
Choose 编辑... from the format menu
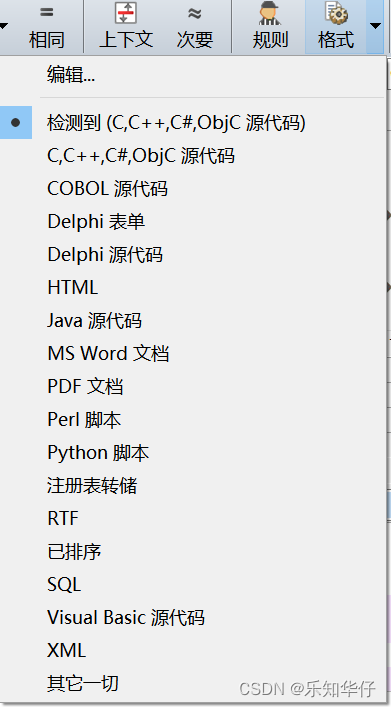tap(71, 74)
